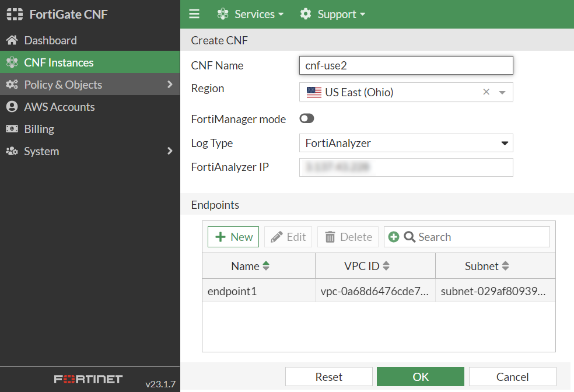This screenshot has width=574, height=392.
Task: Click the Edit pencil icon for endpoints
Action: 276,237
